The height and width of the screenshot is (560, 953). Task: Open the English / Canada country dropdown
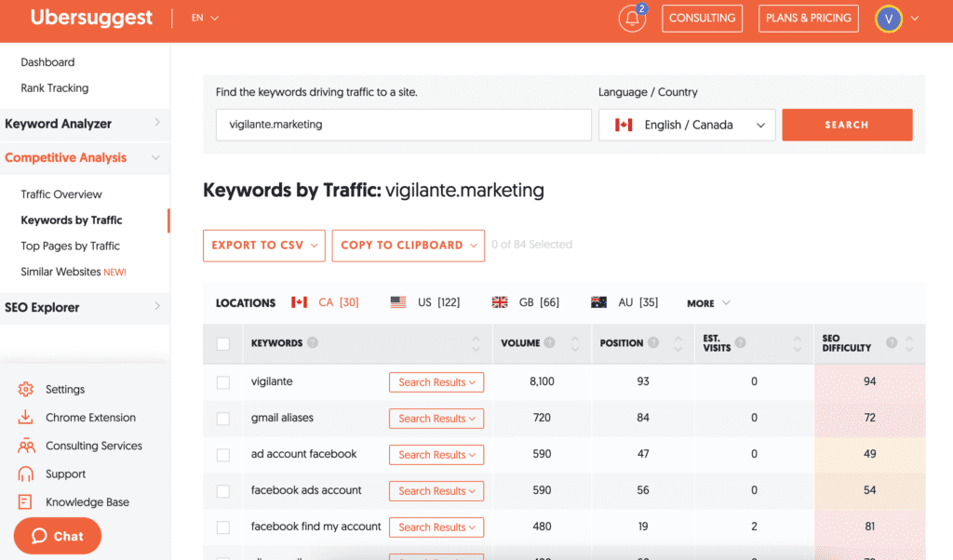[x=687, y=126]
